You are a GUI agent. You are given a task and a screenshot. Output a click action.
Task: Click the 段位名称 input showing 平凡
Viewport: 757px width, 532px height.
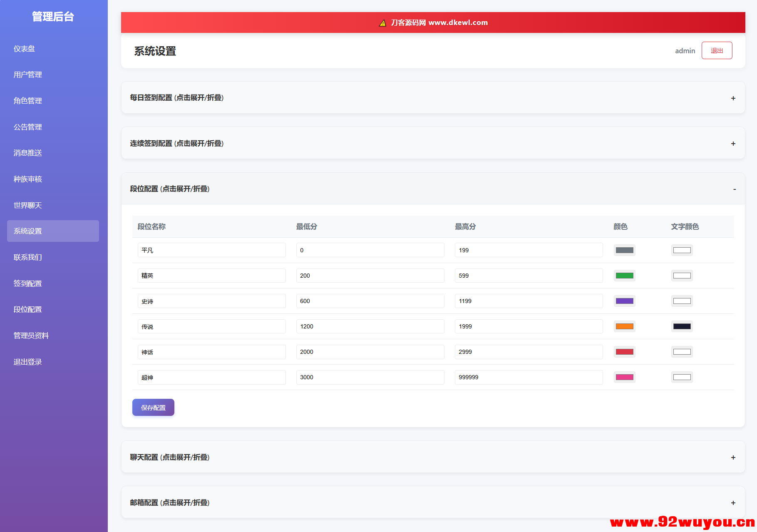(x=211, y=250)
